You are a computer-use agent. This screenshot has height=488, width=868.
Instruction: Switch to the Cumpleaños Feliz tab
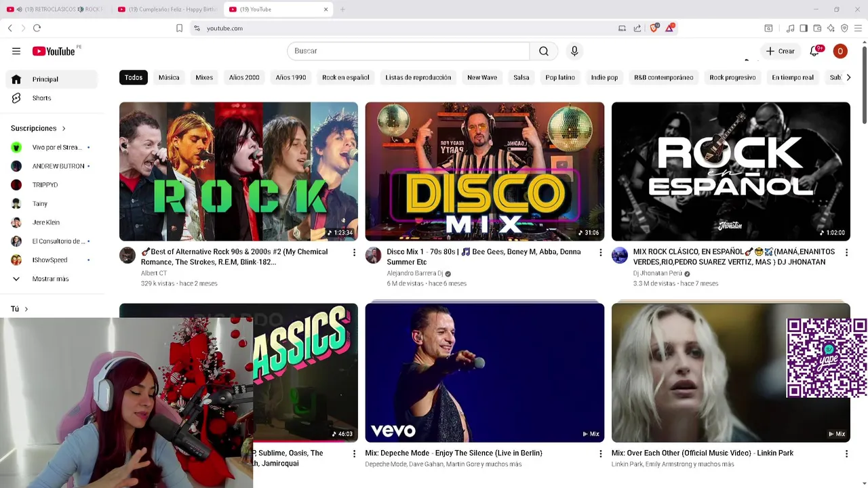tap(166, 9)
